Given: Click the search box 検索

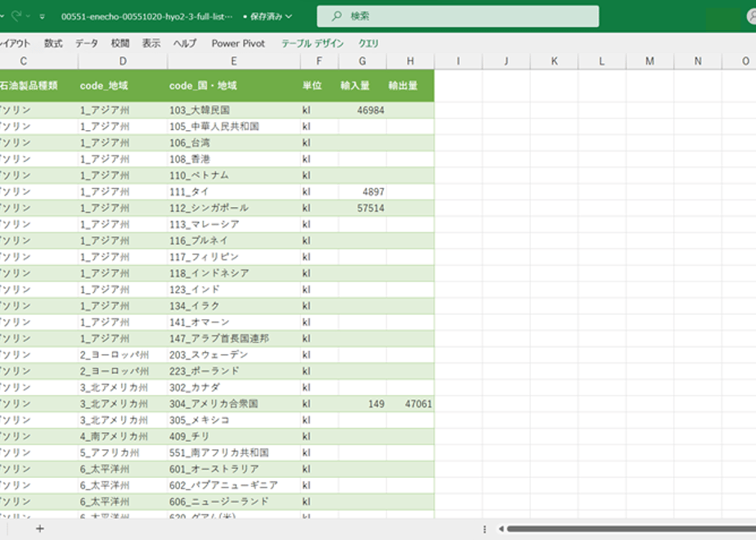Looking at the screenshot, I should [457, 16].
